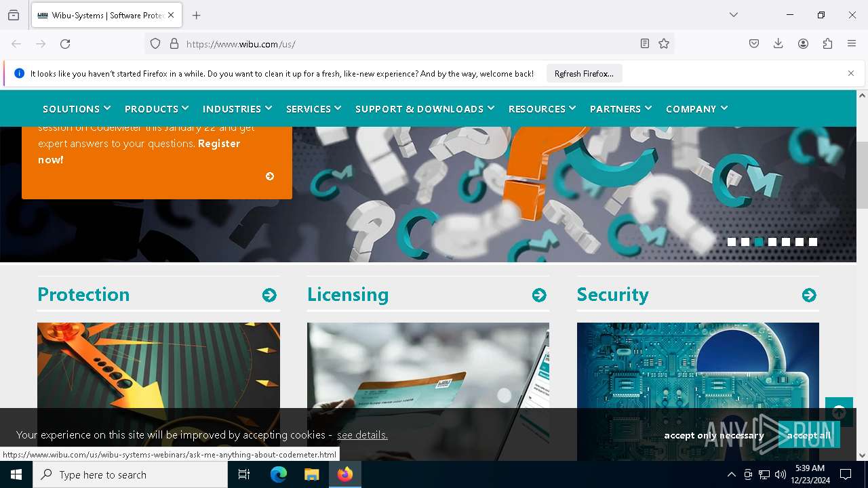The image size is (868, 488).
Task: Go forward one page
Action: 41,44
